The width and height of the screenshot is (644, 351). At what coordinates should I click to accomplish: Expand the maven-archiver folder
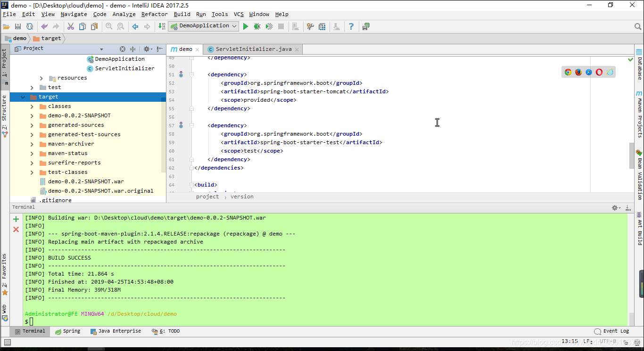click(x=32, y=144)
